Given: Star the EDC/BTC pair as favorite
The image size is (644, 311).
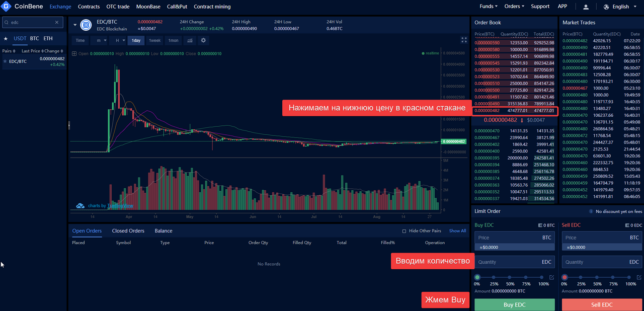Looking at the screenshot, I should tap(5, 61).
